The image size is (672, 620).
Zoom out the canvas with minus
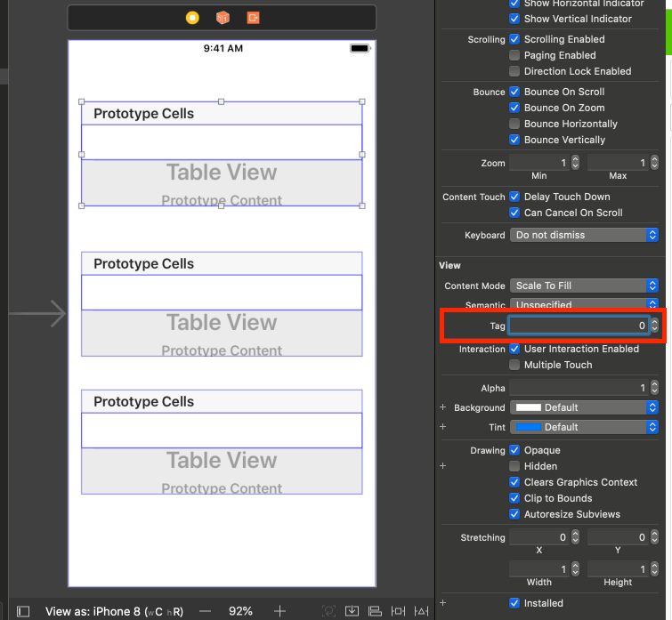coord(206,611)
